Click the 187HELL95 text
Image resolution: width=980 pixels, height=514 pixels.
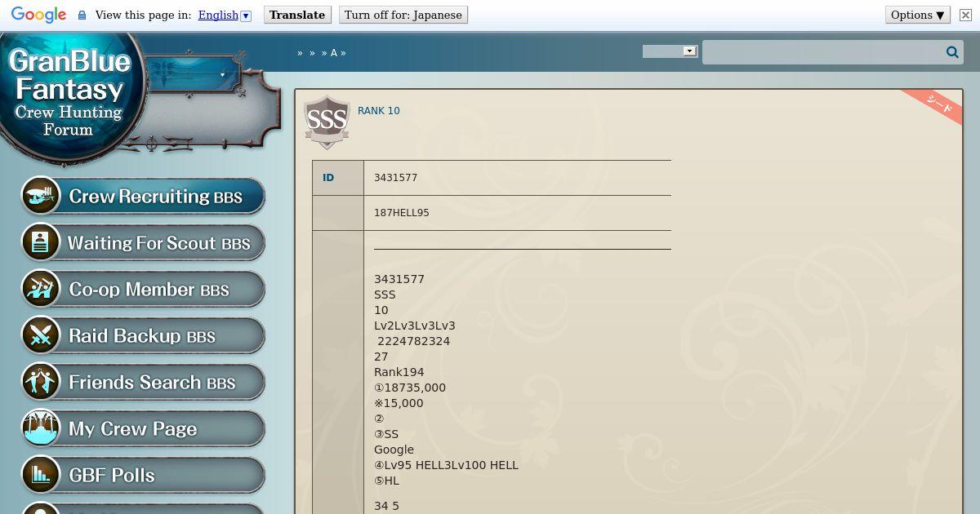pyautogui.click(x=402, y=213)
